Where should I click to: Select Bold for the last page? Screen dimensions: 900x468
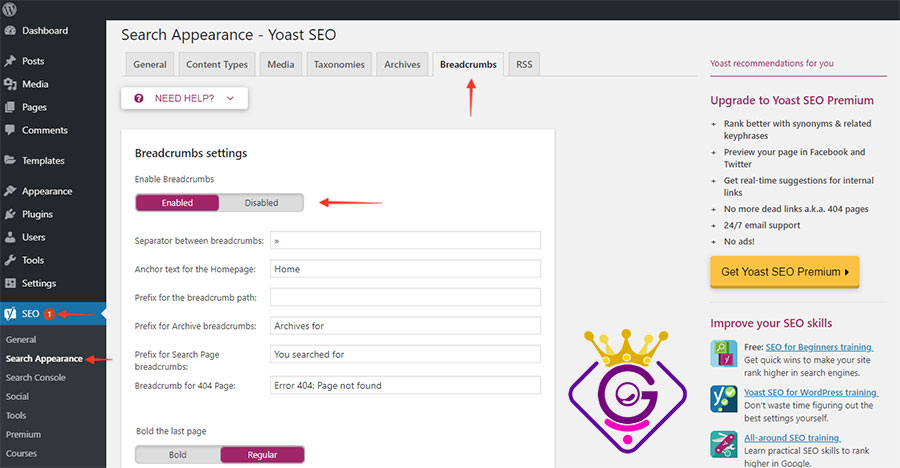point(177,455)
